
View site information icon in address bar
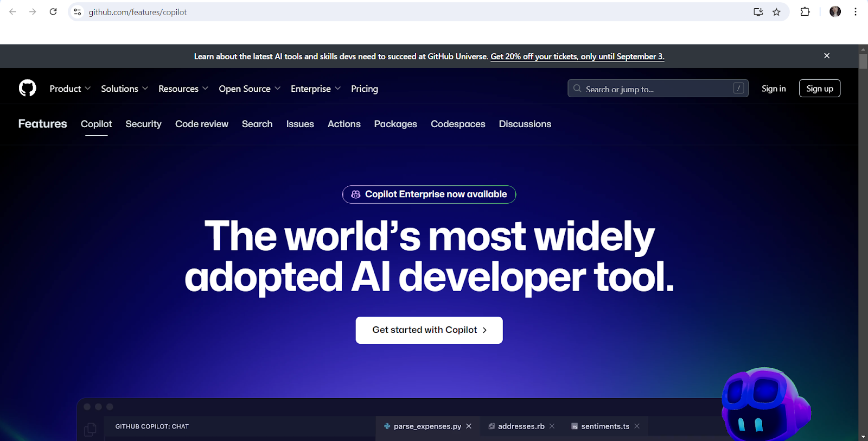point(78,12)
